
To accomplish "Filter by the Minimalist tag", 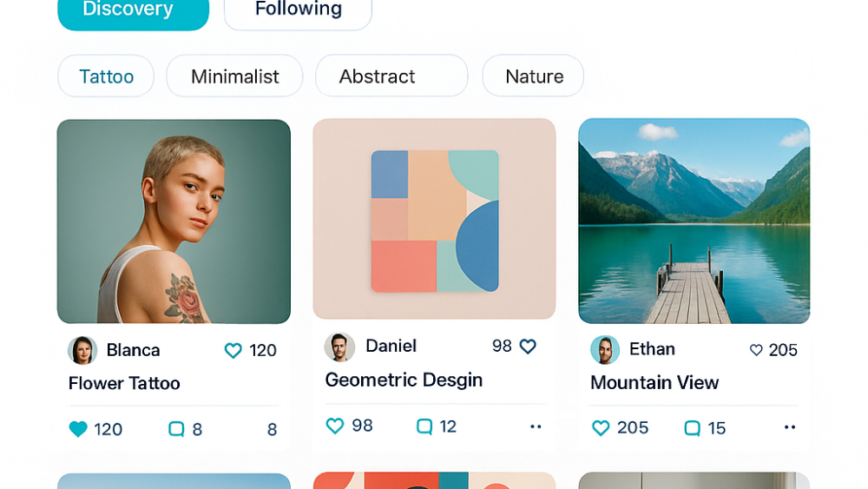I will (234, 76).
